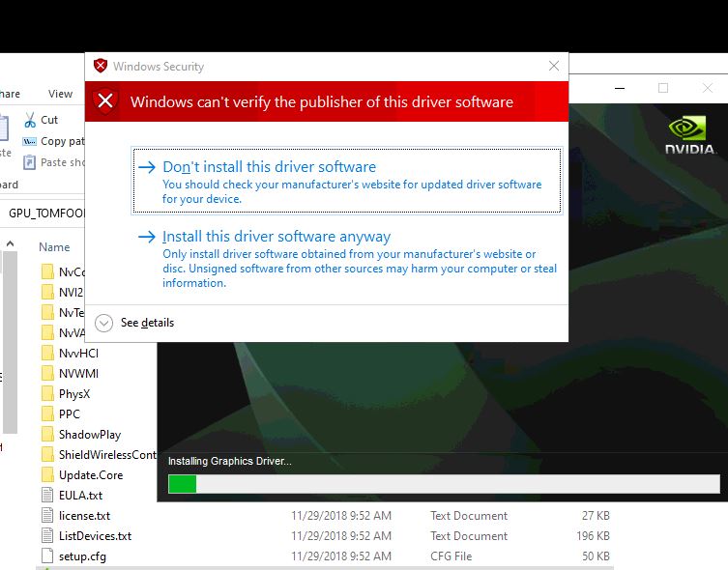Select the license.txt file
Screen dimensions: 728x570
[84, 516]
